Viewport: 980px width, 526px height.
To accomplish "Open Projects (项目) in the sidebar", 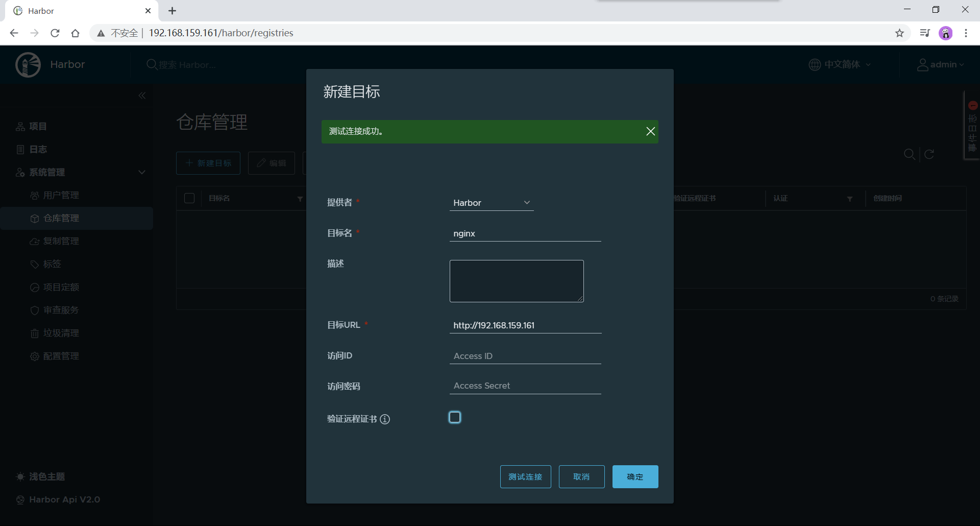I will [32, 126].
